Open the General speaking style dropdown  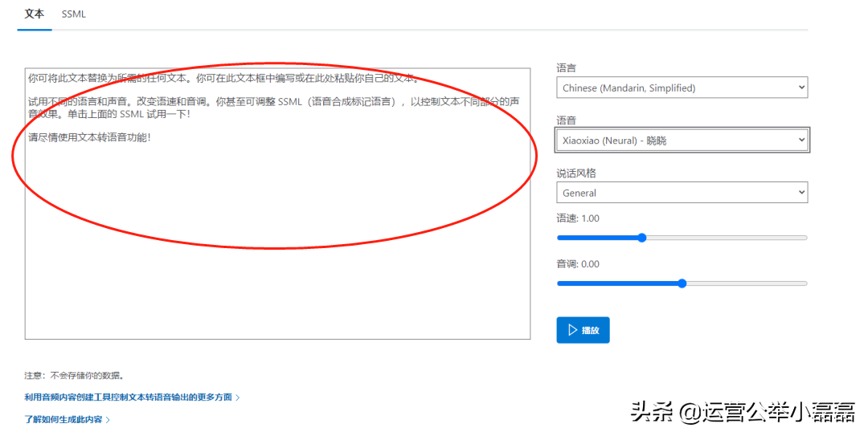[681, 193]
